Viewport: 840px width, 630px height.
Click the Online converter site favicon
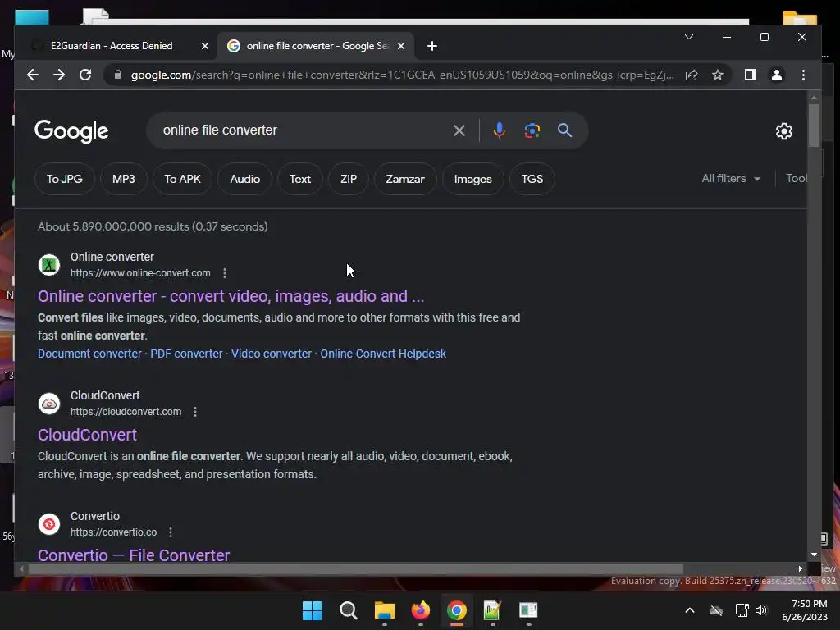(48, 265)
